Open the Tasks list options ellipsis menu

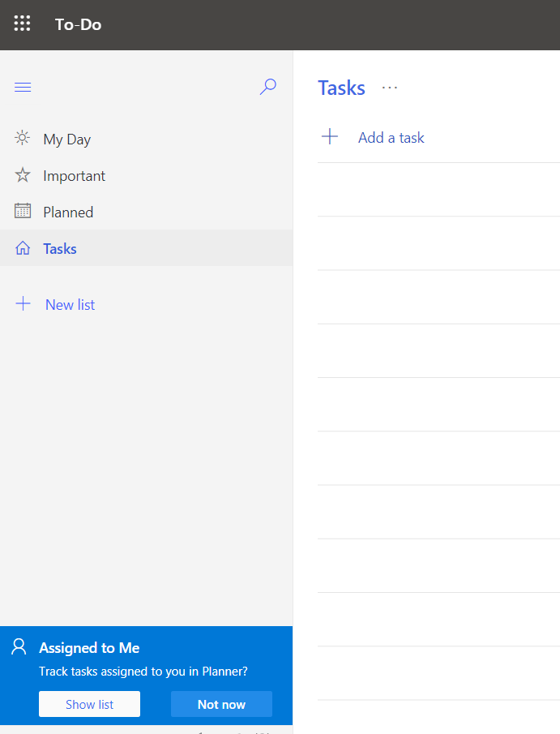pos(390,88)
